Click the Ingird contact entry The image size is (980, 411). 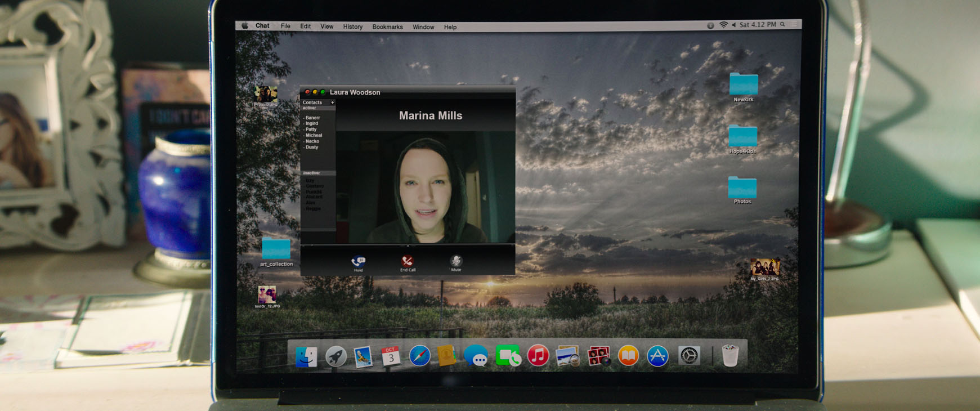[312, 123]
